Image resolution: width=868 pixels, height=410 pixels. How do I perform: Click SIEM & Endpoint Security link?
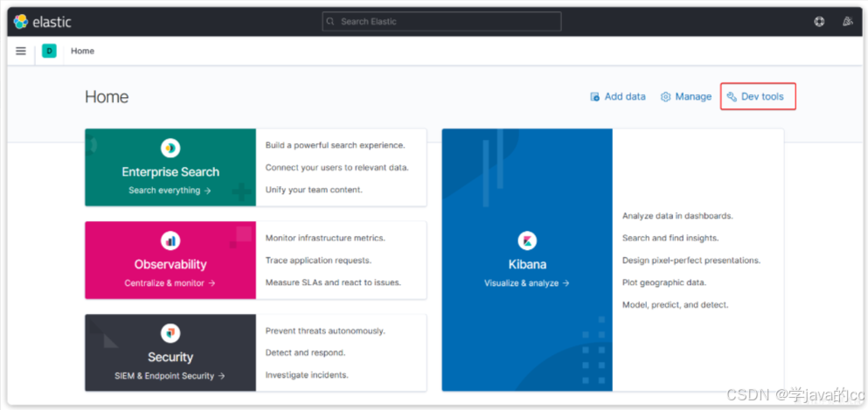click(x=170, y=376)
